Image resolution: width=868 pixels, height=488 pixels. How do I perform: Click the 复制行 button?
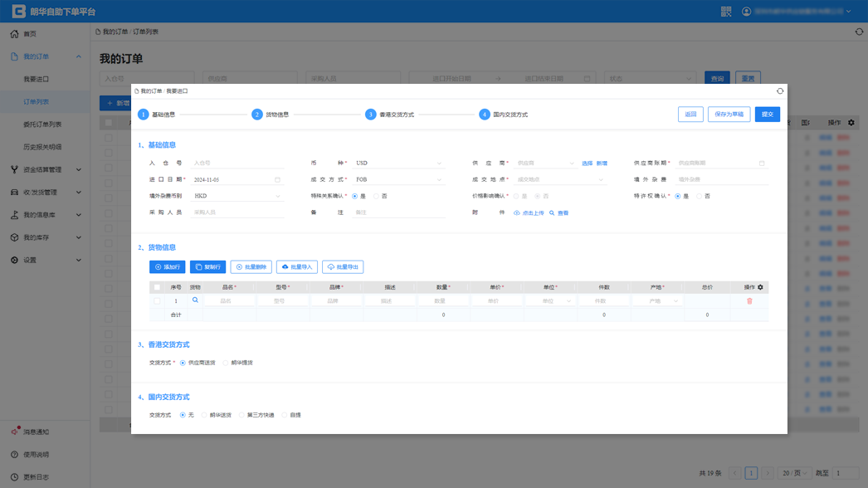click(x=207, y=267)
